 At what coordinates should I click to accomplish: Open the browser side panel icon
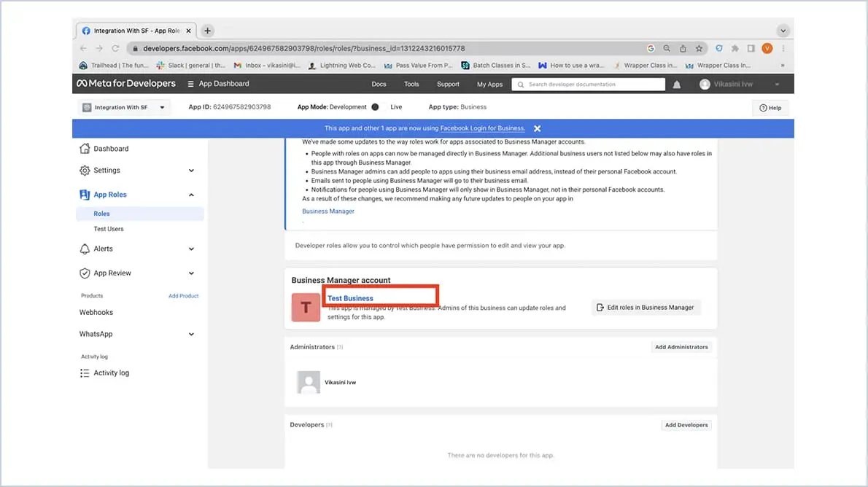point(751,49)
